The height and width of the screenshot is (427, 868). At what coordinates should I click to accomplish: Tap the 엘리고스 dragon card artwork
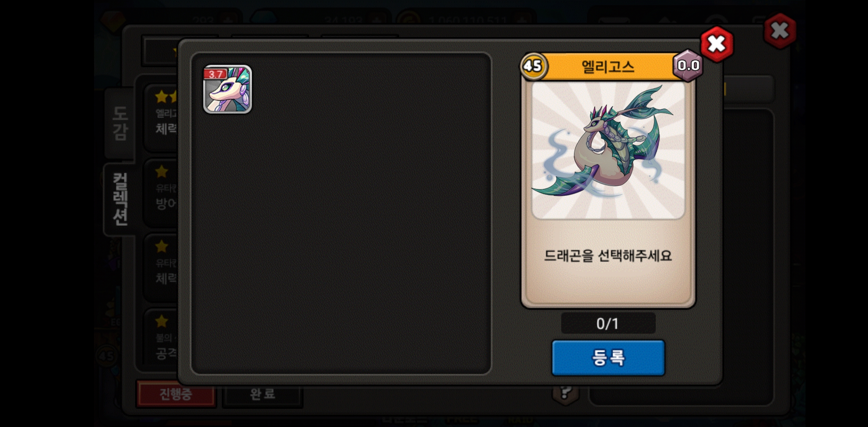tap(608, 150)
